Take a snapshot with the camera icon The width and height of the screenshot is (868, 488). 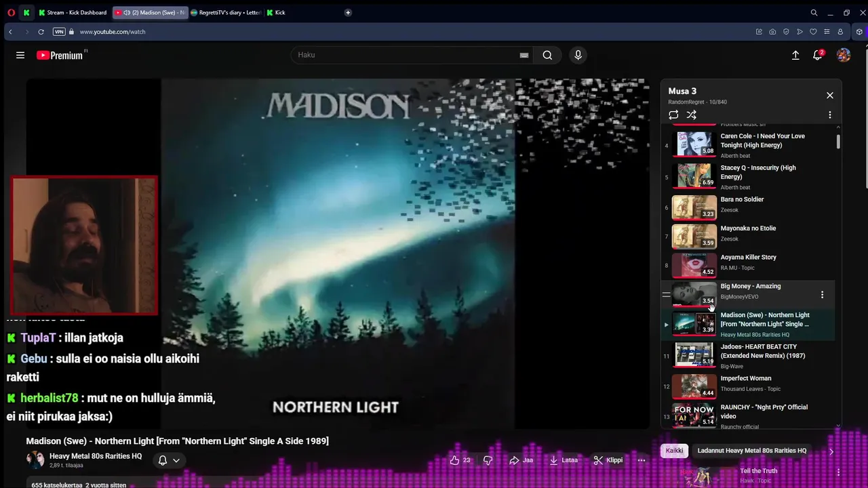coord(772,32)
